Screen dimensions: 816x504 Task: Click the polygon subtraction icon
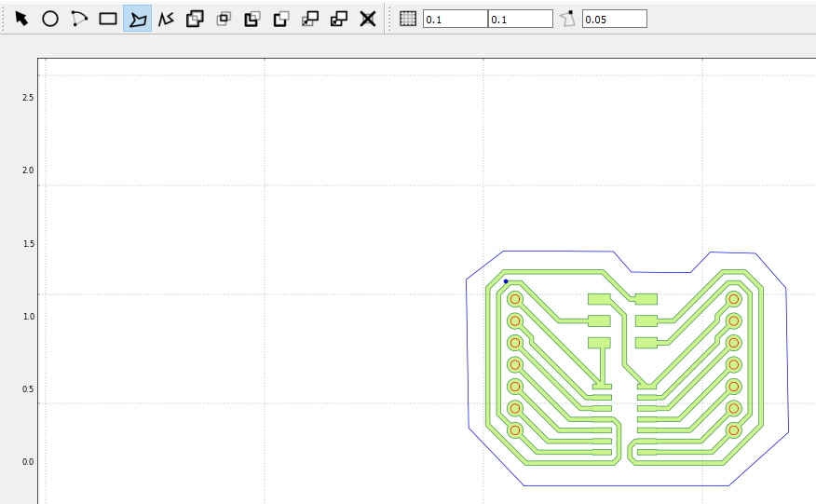(x=252, y=19)
